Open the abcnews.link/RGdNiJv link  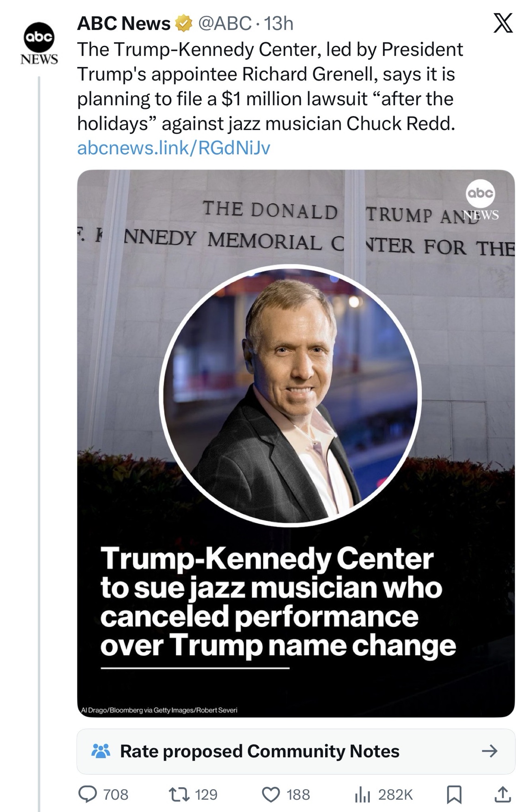click(173, 148)
